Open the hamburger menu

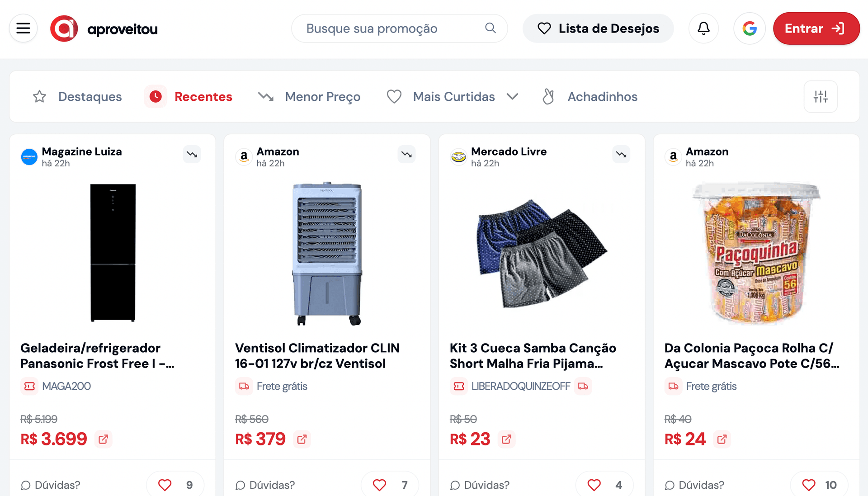coord(23,28)
